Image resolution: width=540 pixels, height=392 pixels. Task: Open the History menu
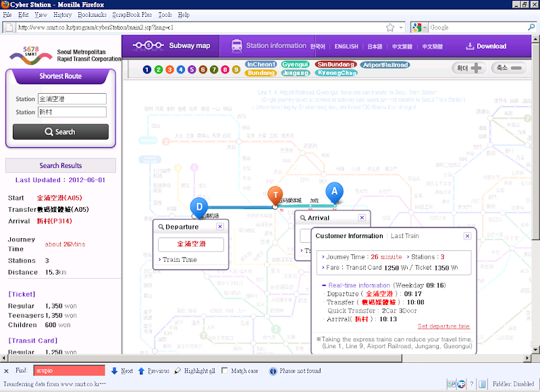point(62,15)
